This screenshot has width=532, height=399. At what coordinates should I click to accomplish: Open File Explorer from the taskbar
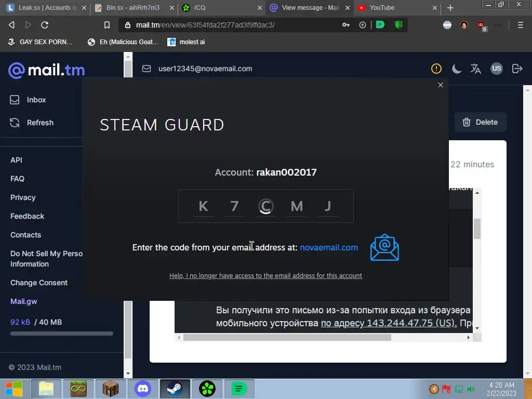click(46, 389)
